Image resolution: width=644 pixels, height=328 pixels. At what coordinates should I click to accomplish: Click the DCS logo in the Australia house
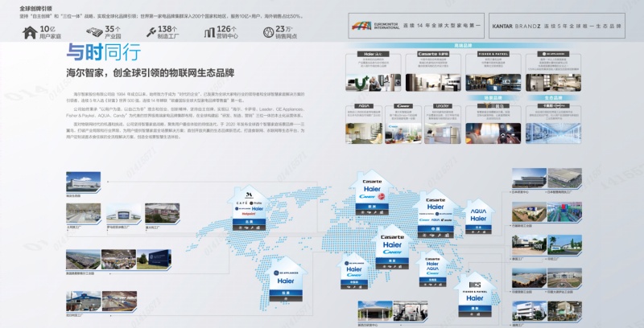[x=474, y=285]
